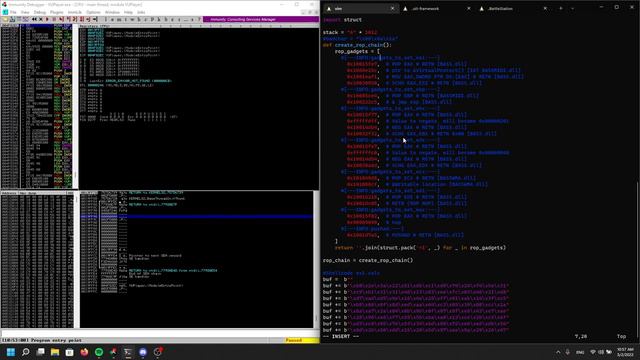The image size is (640, 360).
Task: Open the Window menu in Immunity Debugger
Action: pos(112,12)
